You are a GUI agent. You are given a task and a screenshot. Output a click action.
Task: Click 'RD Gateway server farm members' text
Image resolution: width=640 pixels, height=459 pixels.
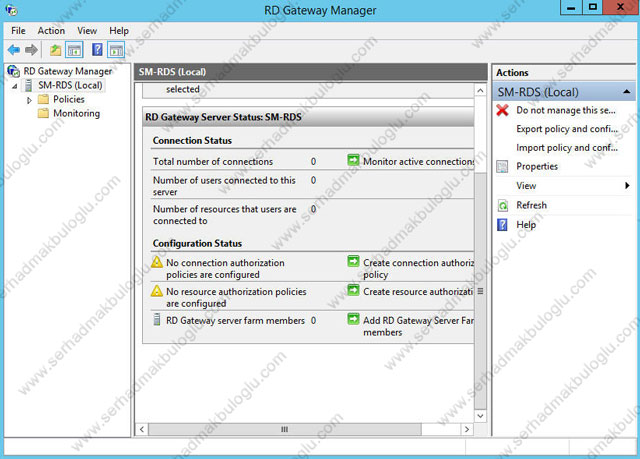(235, 321)
